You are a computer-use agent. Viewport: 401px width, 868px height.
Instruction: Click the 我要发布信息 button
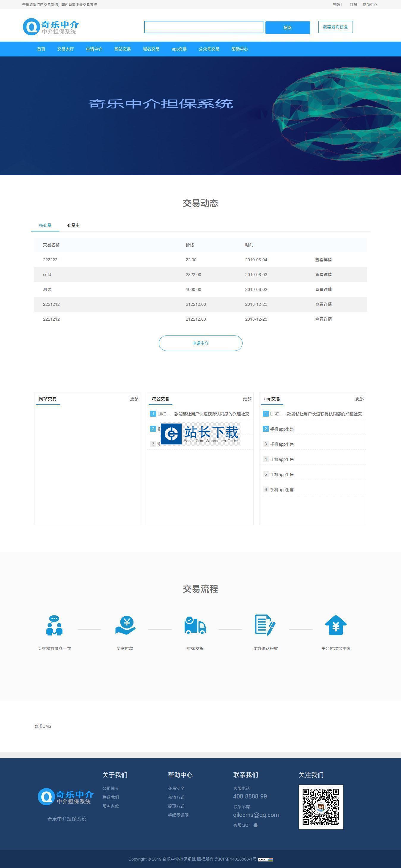tap(335, 27)
